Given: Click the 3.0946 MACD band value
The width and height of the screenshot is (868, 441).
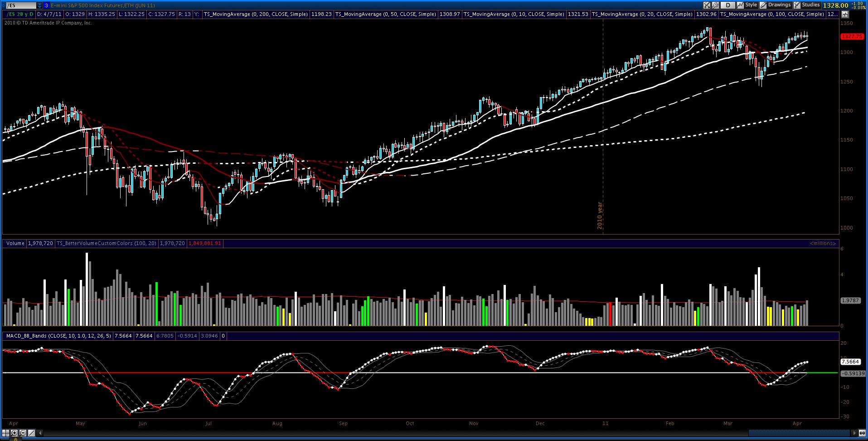Looking at the screenshot, I should (209, 336).
